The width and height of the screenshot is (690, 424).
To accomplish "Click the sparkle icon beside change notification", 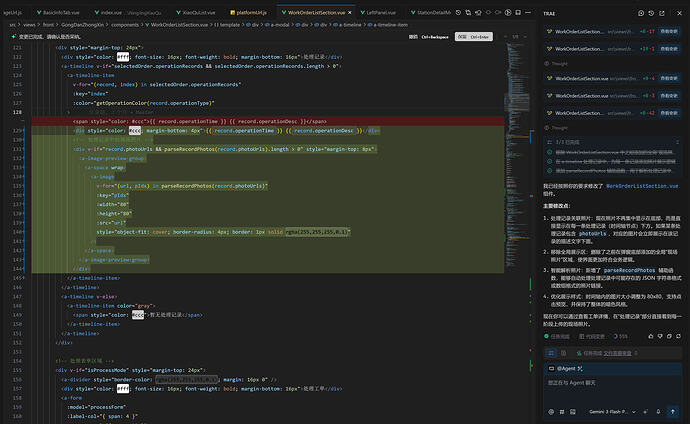I will (x=13, y=37).
